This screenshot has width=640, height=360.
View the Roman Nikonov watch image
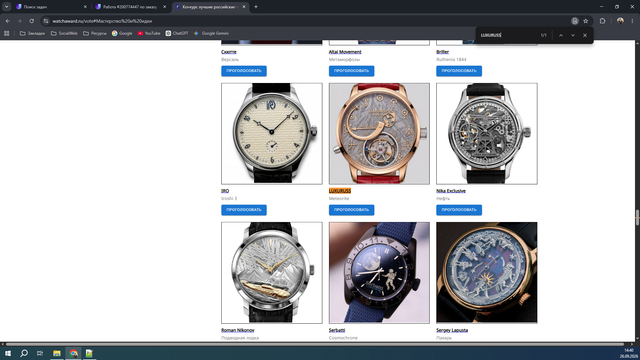(x=272, y=273)
